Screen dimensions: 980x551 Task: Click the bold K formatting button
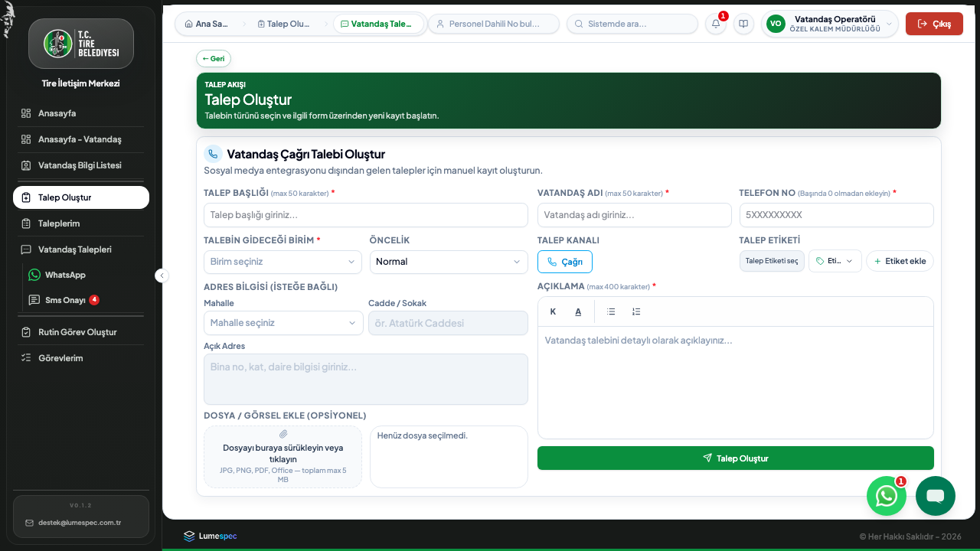pos(553,311)
